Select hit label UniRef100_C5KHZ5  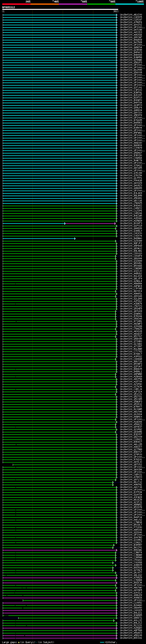click(x=131, y=203)
